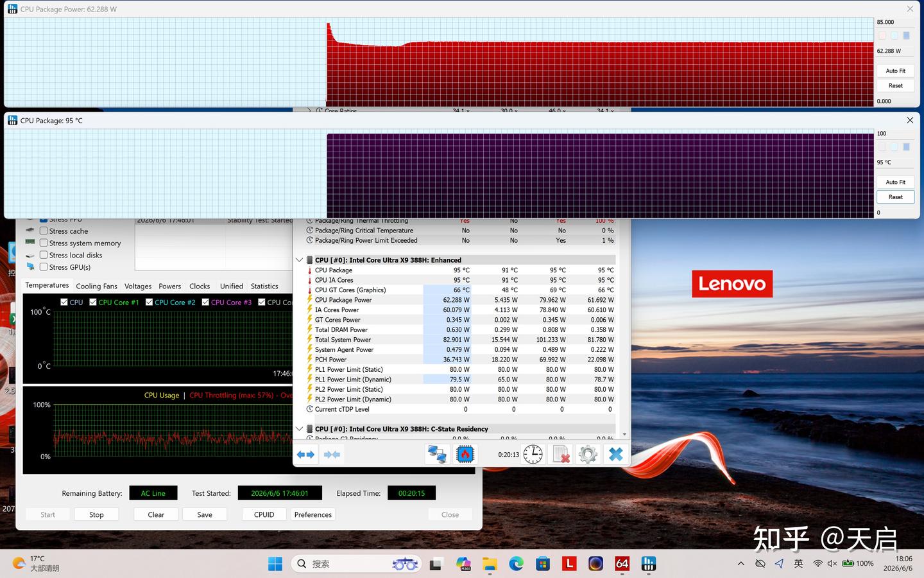Reset the CPU Package temperature graph
The width and height of the screenshot is (924, 578).
[896, 197]
